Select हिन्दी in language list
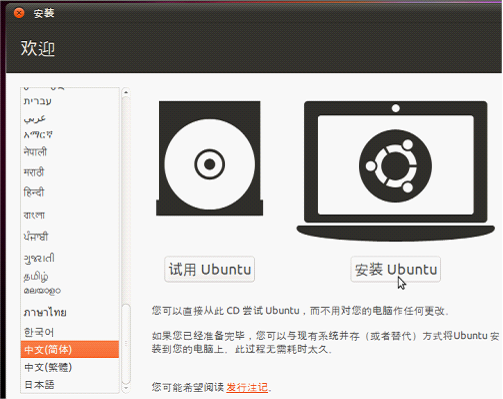 click(x=70, y=192)
